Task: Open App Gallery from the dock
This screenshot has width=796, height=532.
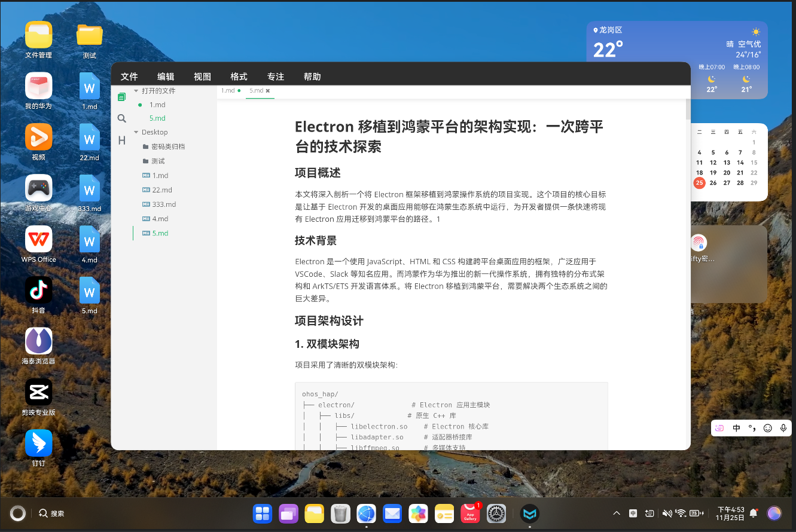Action: tap(470, 513)
